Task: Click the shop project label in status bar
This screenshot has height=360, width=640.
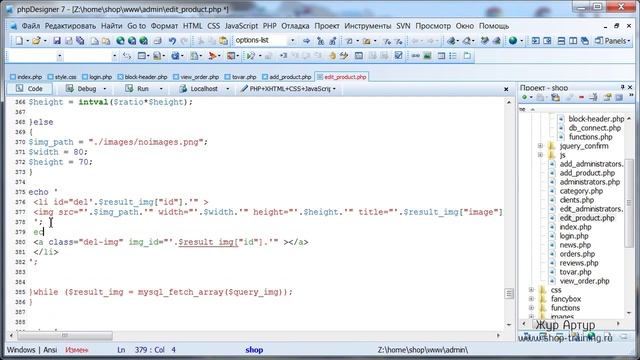Action: click(x=254, y=350)
